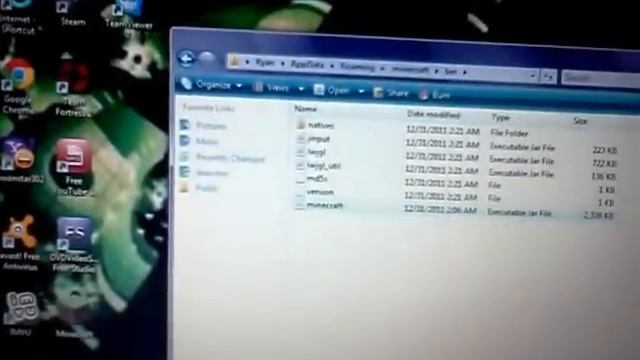Image resolution: width=640 pixels, height=360 pixels.
Task: Select the md5s file name
Action: coord(317,179)
